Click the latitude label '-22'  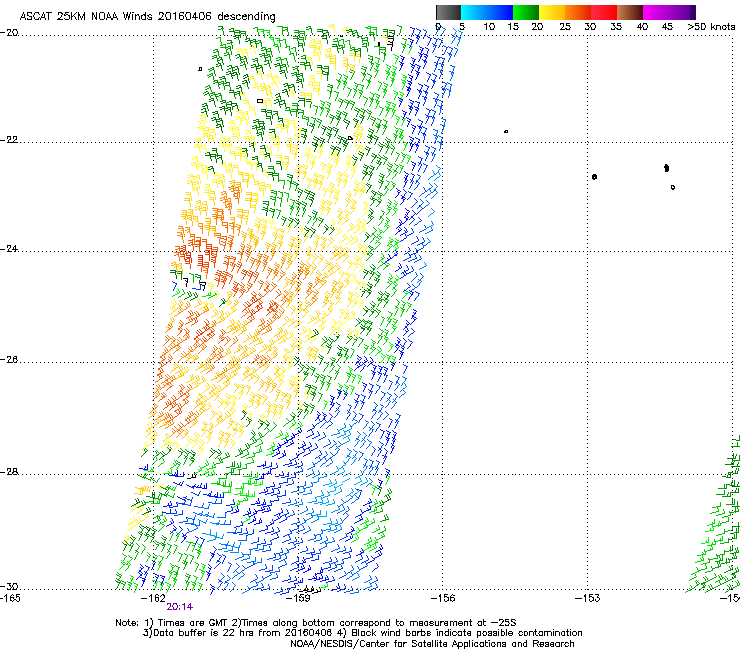[x=9, y=140]
